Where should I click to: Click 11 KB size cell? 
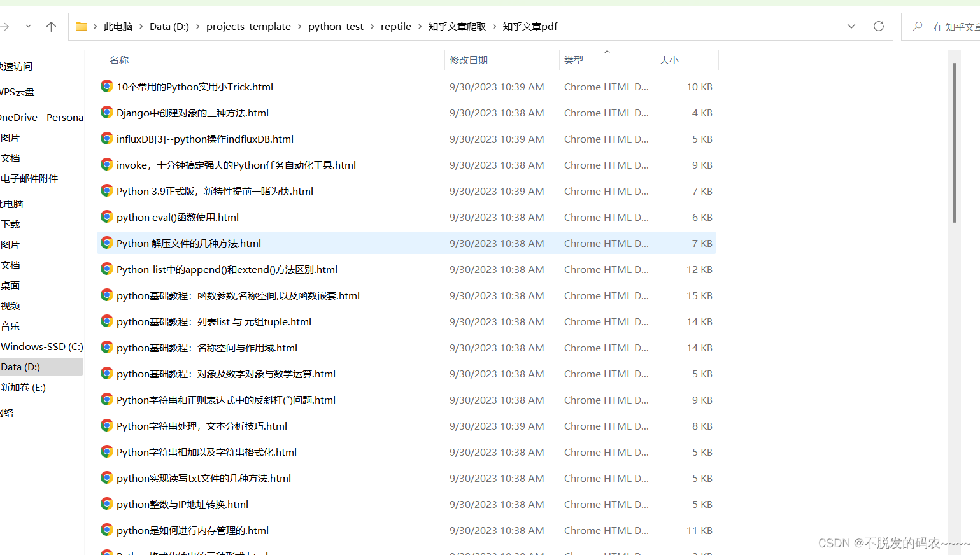click(699, 530)
